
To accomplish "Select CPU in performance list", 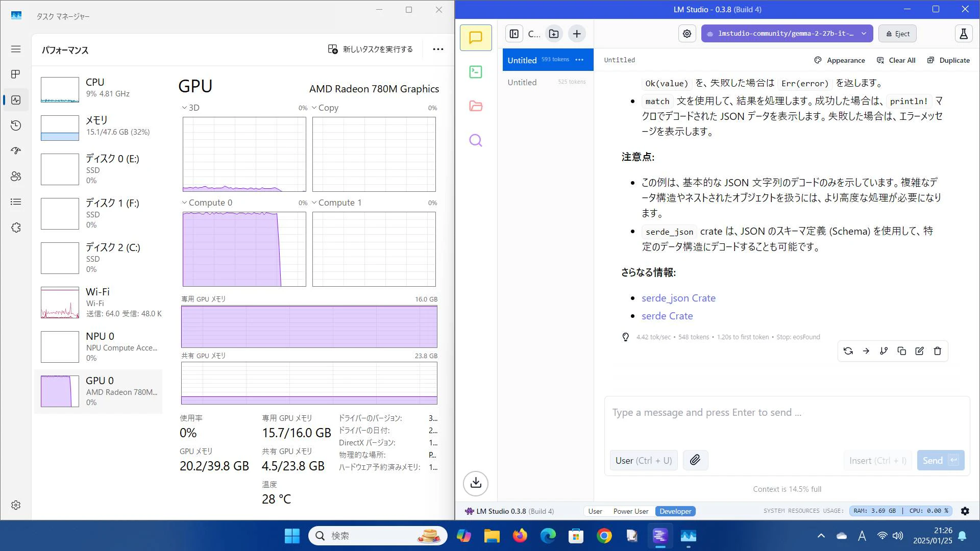I will [x=99, y=89].
